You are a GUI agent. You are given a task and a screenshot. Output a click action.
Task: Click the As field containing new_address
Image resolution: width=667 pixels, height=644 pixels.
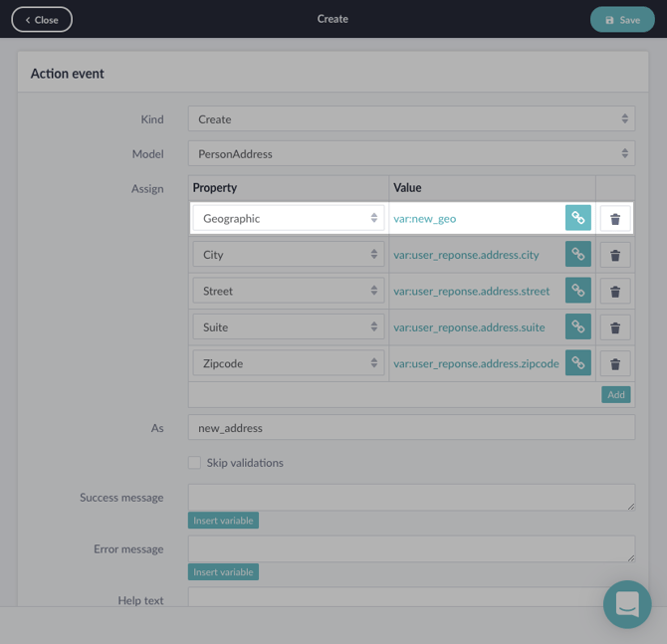[410, 428]
